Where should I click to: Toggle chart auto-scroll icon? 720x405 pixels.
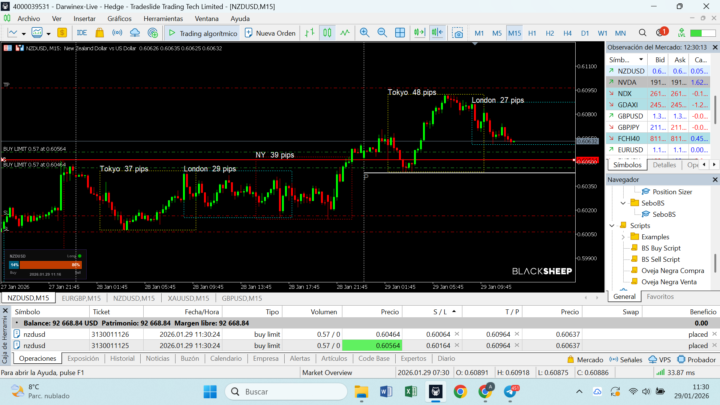pyautogui.click(x=419, y=33)
